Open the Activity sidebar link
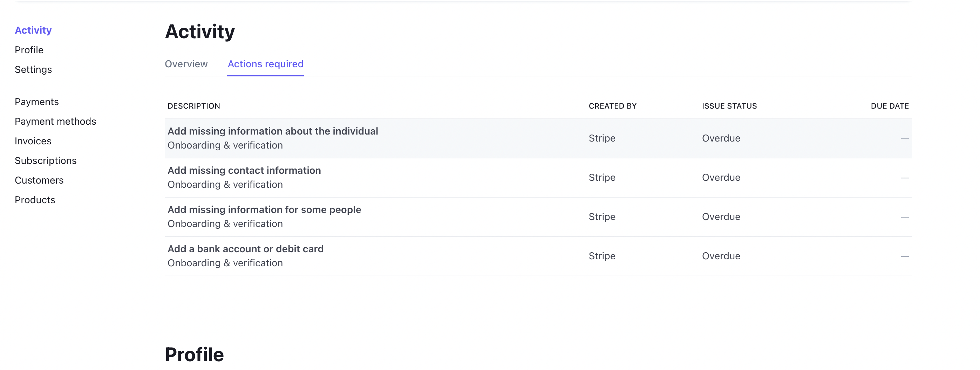This screenshot has height=370, width=980. 33,30
